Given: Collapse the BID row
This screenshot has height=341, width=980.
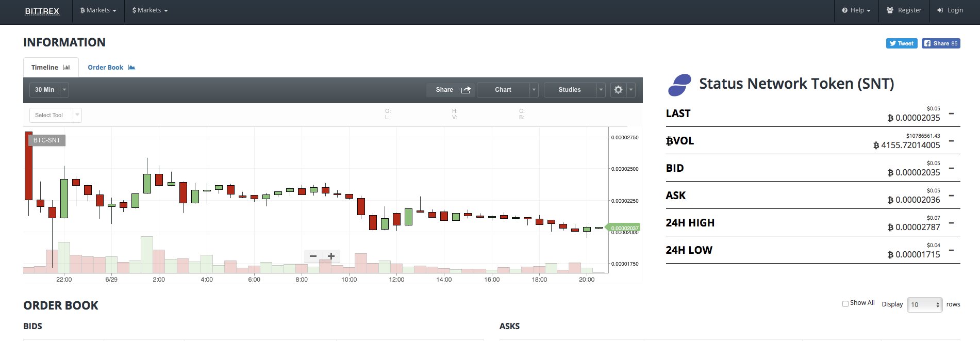Looking at the screenshot, I should [x=951, y=168].
